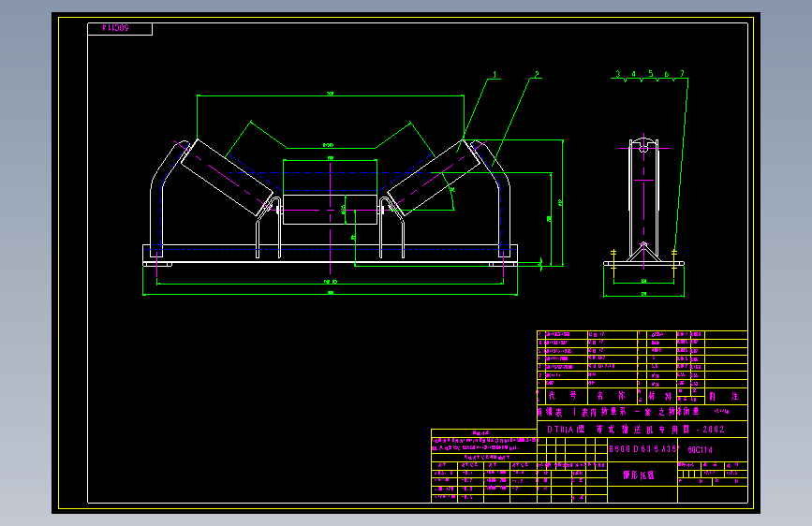Click the 名称 column header in parts list
This screenshot has width=812, height=526.
[x=611, y=396]
